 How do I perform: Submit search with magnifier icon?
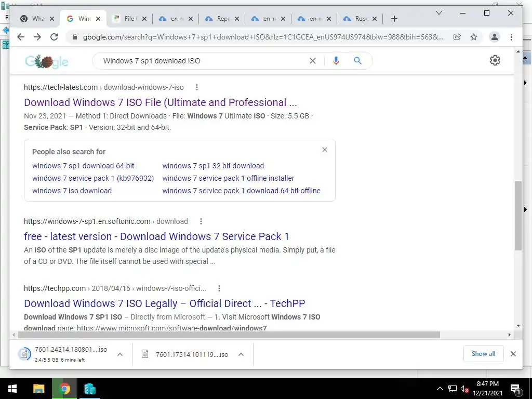(357, 61)
